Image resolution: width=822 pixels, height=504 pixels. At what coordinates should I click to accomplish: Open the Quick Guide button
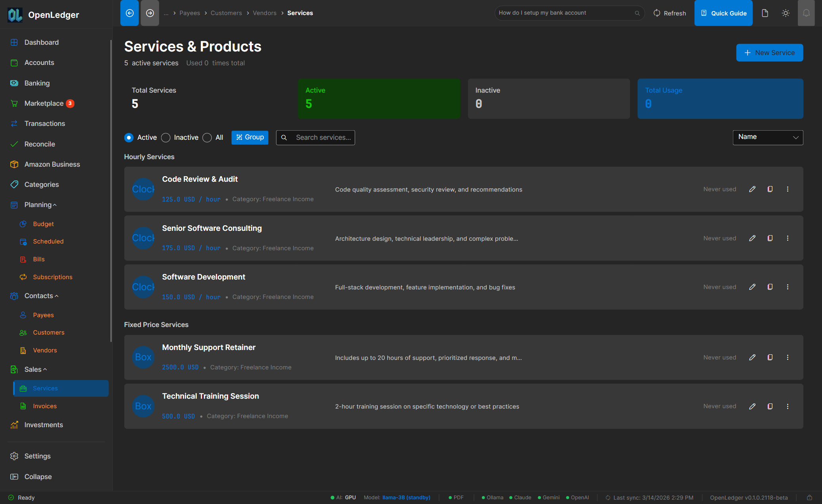pos(723,13)
